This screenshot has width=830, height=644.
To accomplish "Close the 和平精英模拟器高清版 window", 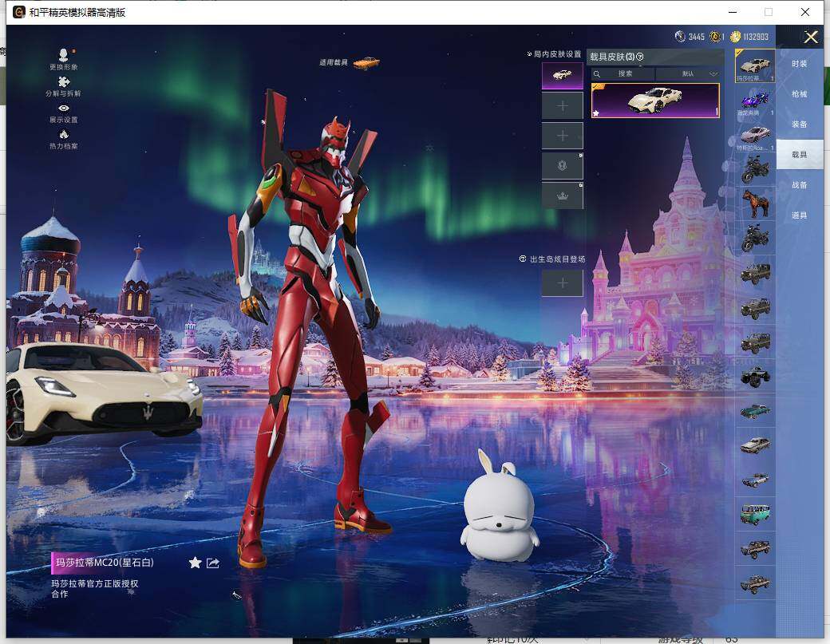I will tap(805, 12).
